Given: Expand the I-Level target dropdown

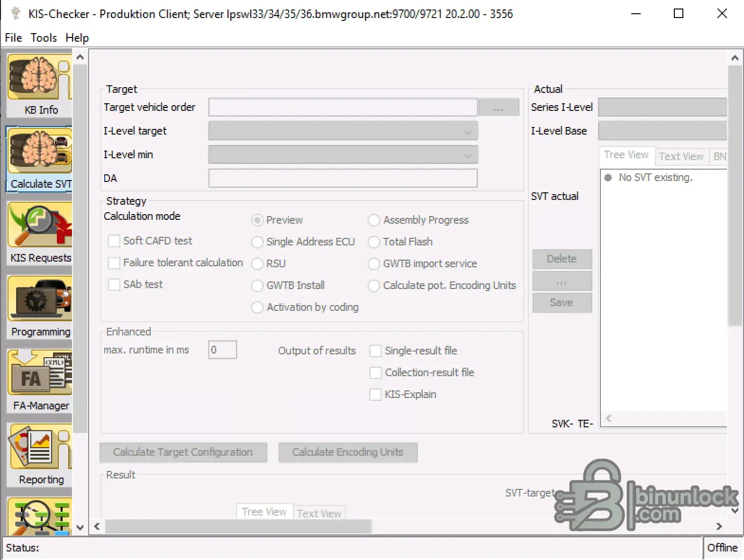Looking at the screenshot, I should click(x=468, y=131).
